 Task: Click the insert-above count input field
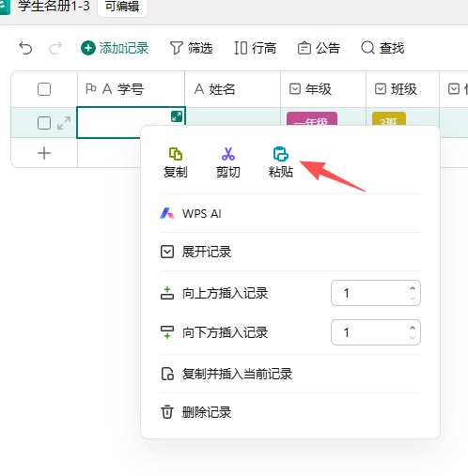376,293
